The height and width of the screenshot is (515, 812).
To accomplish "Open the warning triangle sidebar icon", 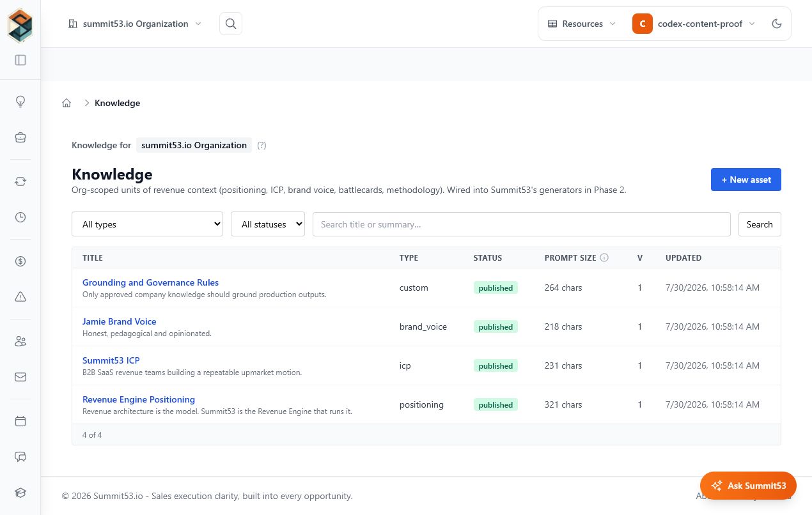I will 20,296.
